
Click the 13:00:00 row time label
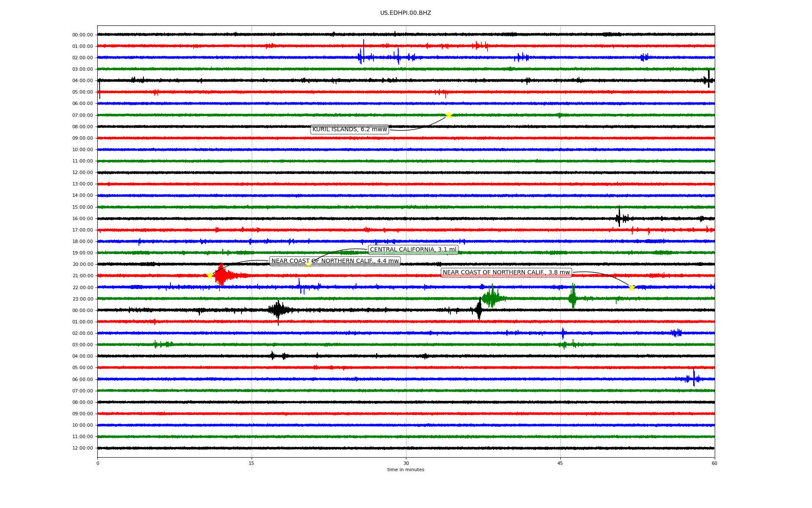click(x=82, y=184)
